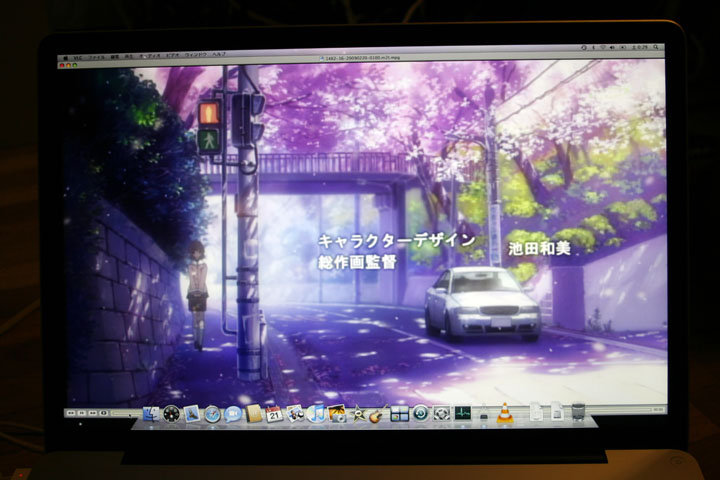Image resolution: width=720 pixels, height=480 pixels.
Task: Launch Time Machine from the Dock
Action: point(420,414)
